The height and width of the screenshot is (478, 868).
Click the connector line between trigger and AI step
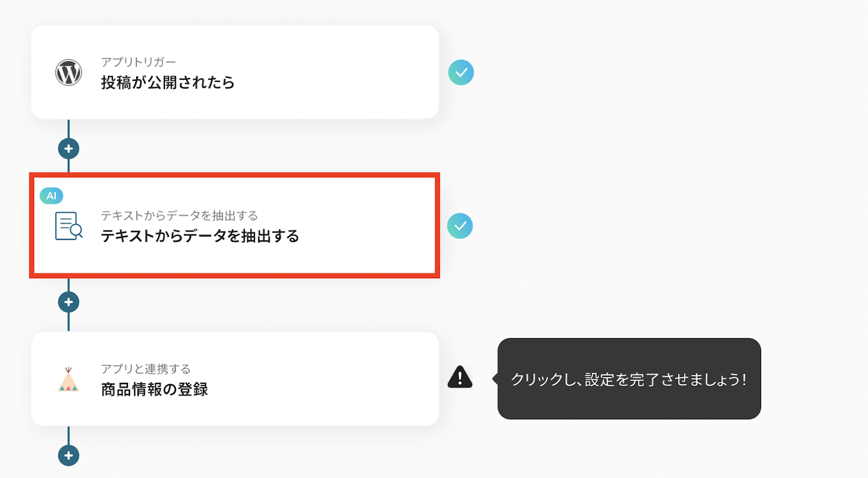tap(68, 129)
